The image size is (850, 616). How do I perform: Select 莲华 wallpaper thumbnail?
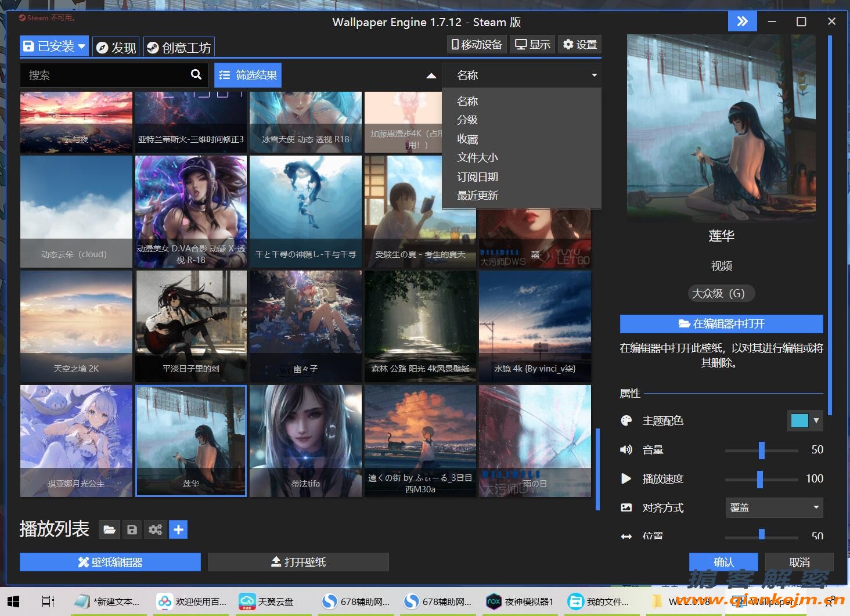(x=191, y=441)
